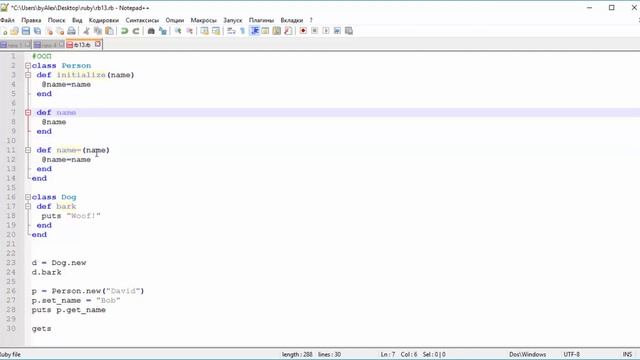The height and width of the screenshot is (360, 640).
Task: Open the Поиск menu
Action: (56, 20)
